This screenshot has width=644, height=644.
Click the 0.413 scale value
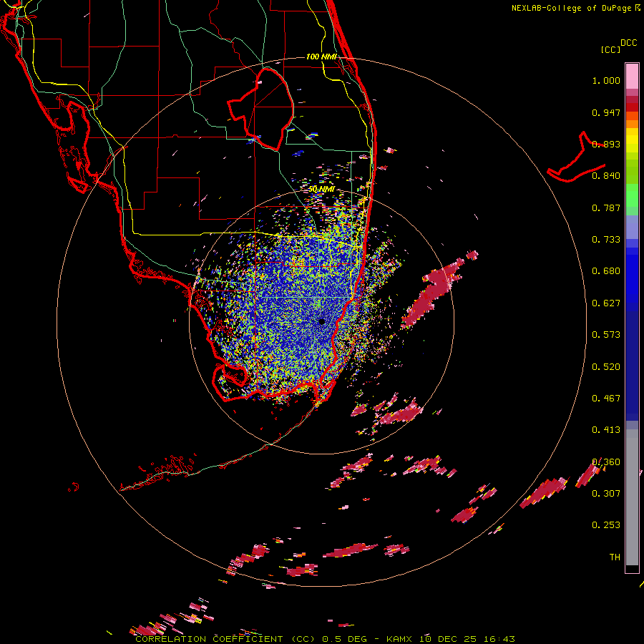[x=606, y=430]
